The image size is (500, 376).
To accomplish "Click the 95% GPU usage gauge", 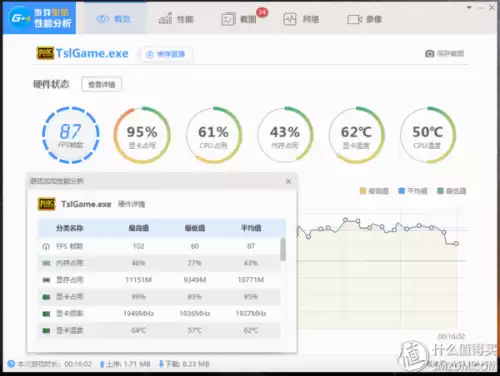I will 142,135.
